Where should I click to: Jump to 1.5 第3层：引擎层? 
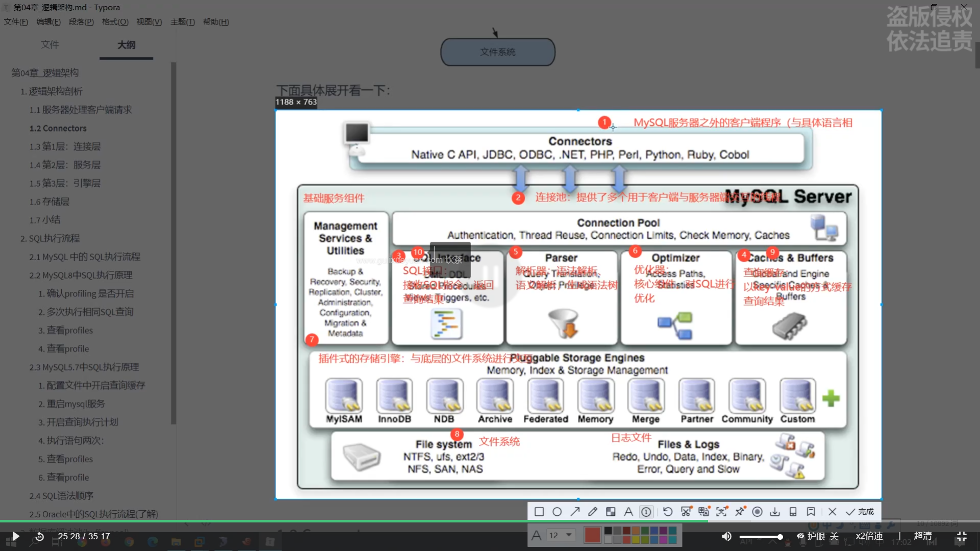coord(65,183)
